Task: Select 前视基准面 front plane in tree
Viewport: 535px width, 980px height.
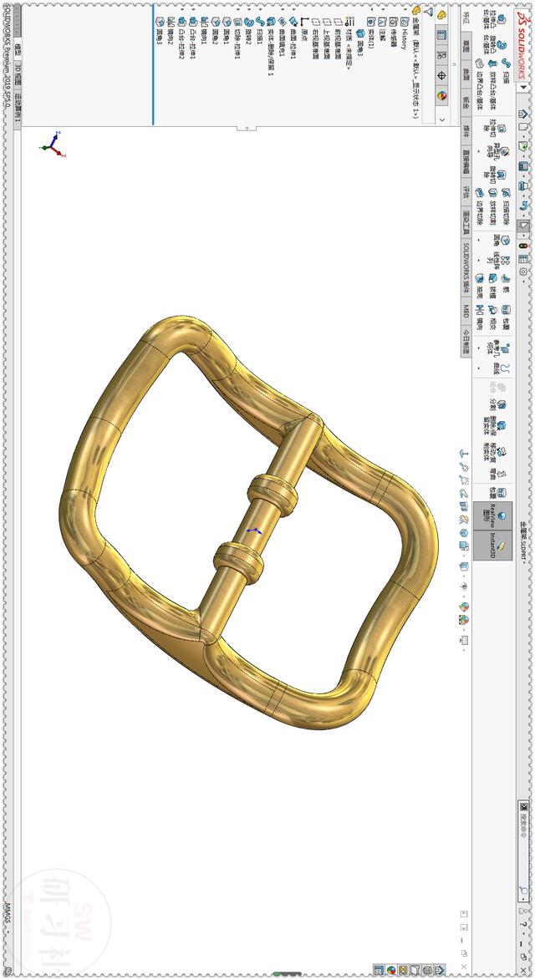Action: pos(338,38)
